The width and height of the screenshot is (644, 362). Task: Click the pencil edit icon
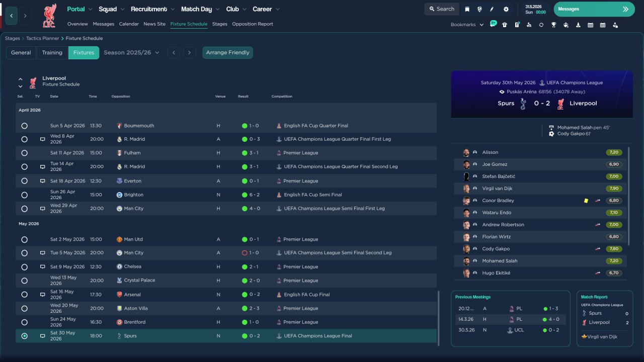[492, 9]
